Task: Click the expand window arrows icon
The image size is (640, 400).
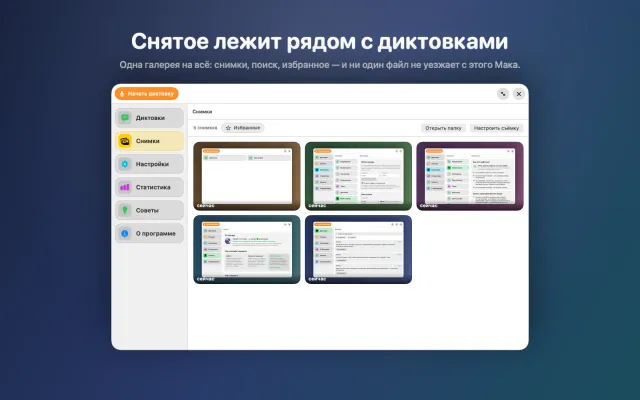Action: pos(503,94)
